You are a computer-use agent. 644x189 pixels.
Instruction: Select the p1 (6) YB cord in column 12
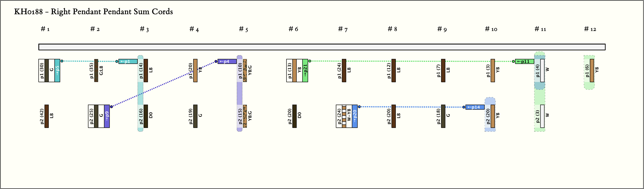592,70
